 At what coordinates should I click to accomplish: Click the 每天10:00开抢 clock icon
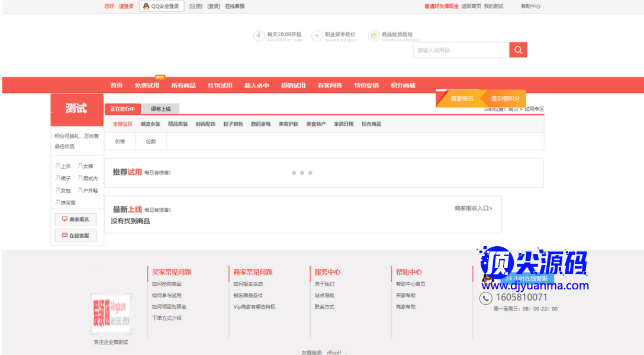point(259,36)
